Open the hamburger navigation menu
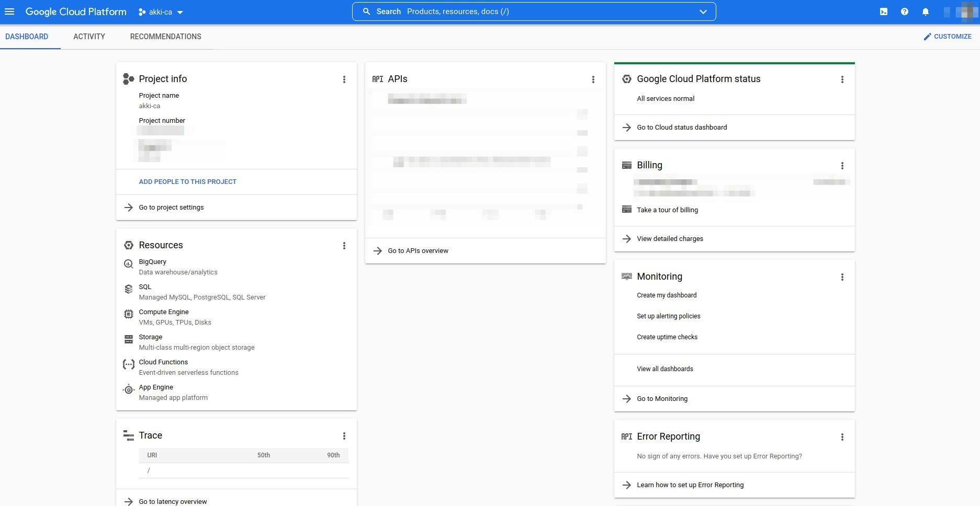This screenshot has width=980, height=506. click(x=9, y=11)
